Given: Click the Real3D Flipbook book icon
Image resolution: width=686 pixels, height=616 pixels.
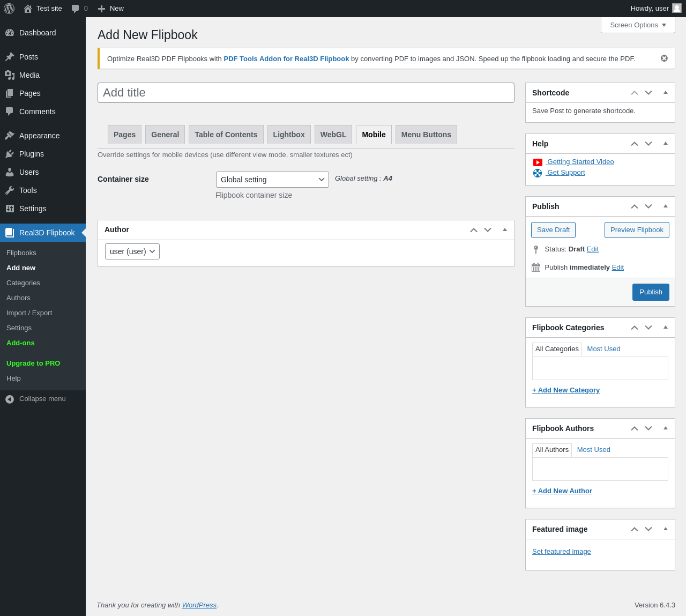Looking at the screenshot, I should (10, 233).
